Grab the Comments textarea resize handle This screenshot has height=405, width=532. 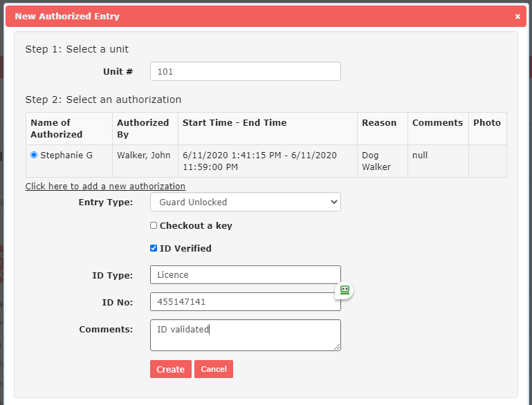pyautogui.click(x=337, y=347)
